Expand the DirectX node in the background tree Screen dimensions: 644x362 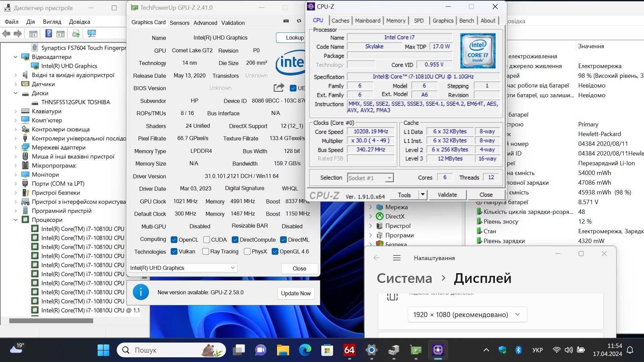click(x=371, y=217)
